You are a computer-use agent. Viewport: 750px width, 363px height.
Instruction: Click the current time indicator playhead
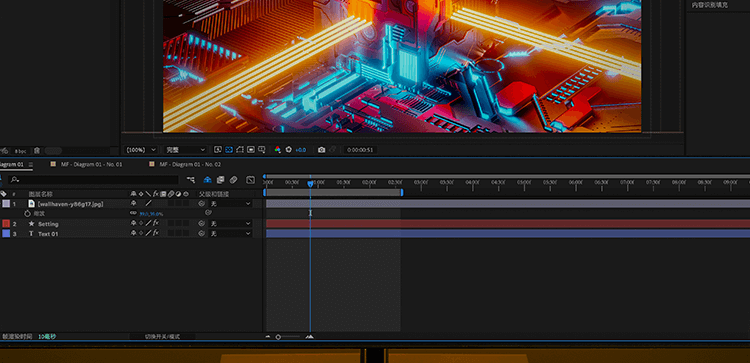point(310,184)
